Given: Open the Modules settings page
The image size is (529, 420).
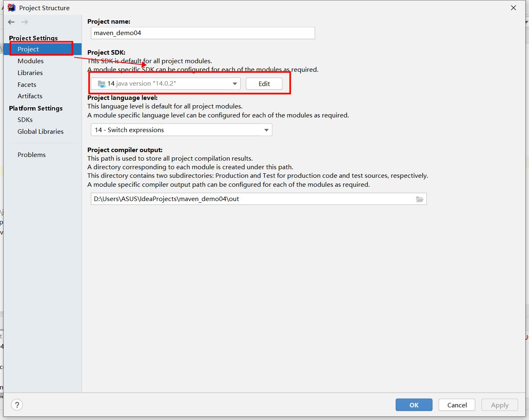Looking at the screenshot, I should (x=31, y=61).
